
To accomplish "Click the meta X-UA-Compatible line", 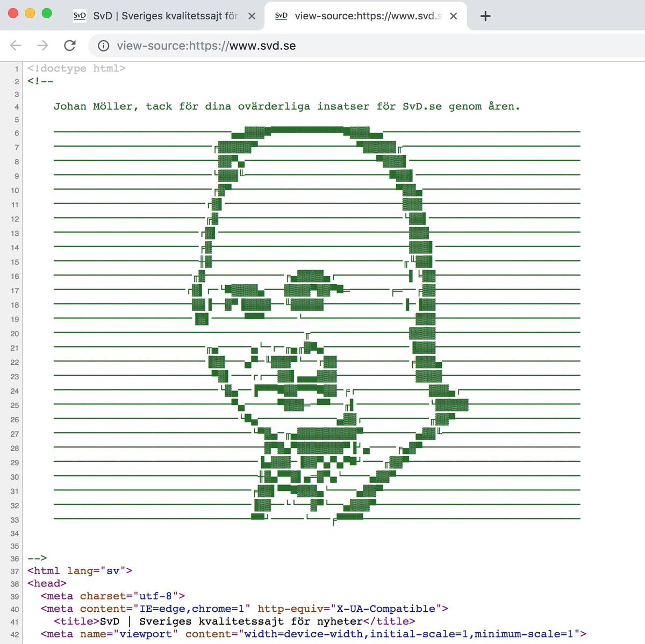I will pos(245,609).
